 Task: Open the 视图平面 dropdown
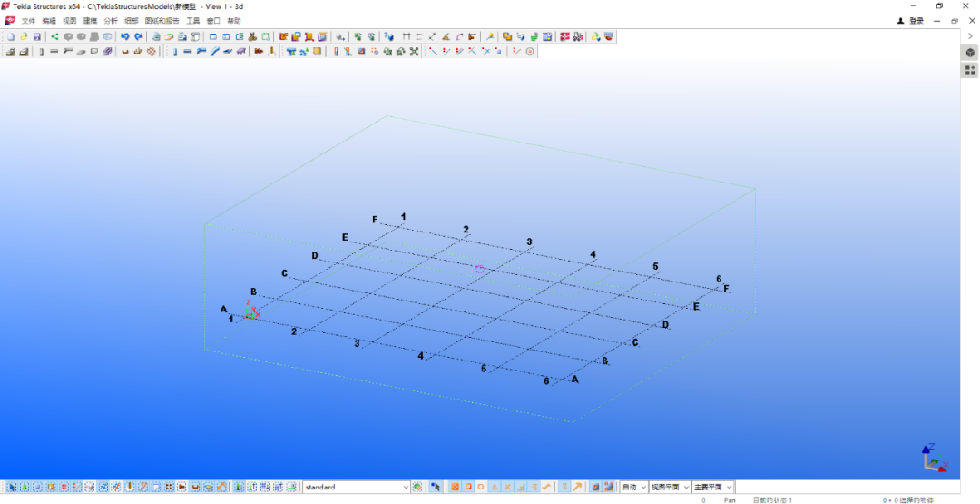(x=670, y=487)
